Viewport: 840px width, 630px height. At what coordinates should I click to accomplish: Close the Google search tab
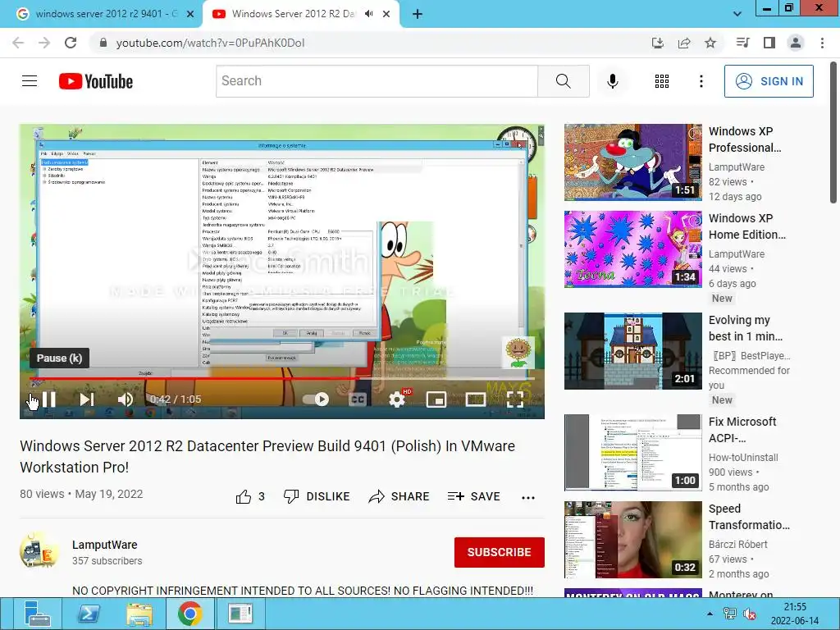(190, 15)
